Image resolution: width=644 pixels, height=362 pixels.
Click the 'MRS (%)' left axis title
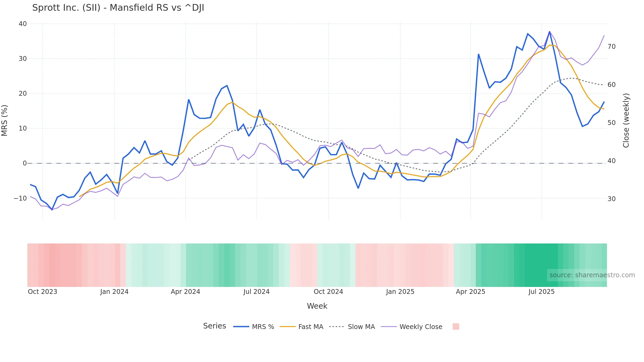pyautogui.click(x=5, y=120)
